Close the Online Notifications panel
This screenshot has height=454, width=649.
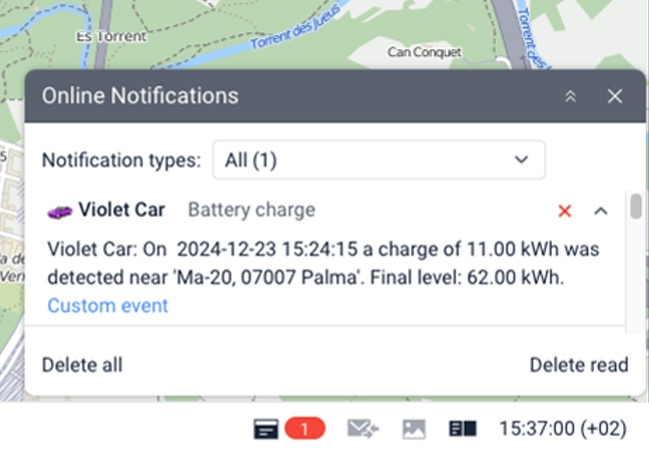point(615,96)
